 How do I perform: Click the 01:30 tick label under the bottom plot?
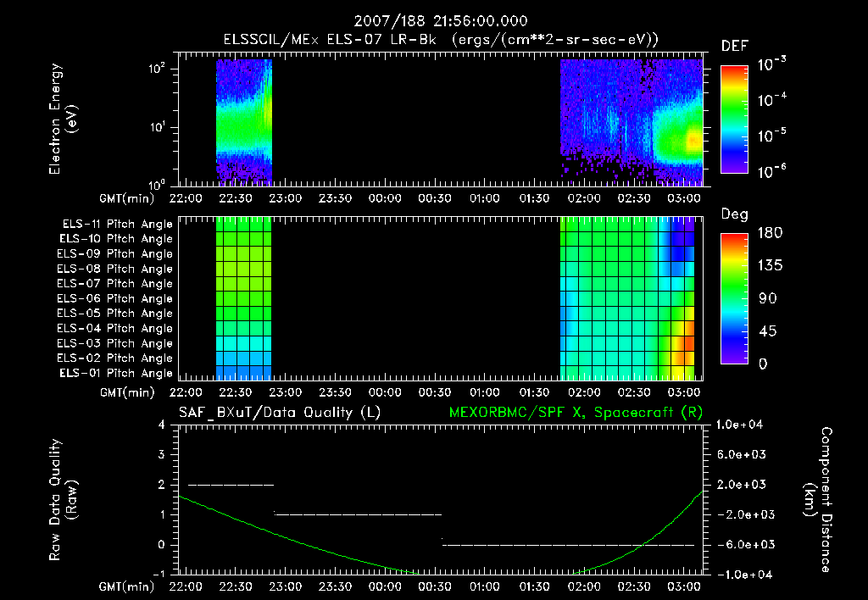(534, 586)
